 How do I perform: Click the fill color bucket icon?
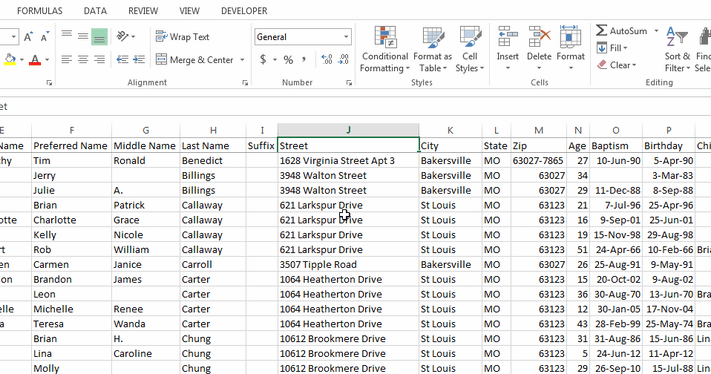pos(10,60)
